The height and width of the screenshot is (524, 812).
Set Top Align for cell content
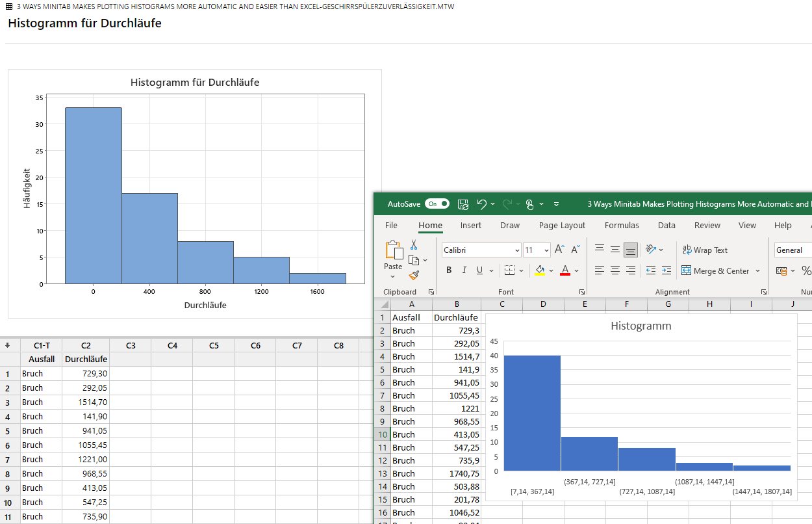tap(600, 250)
